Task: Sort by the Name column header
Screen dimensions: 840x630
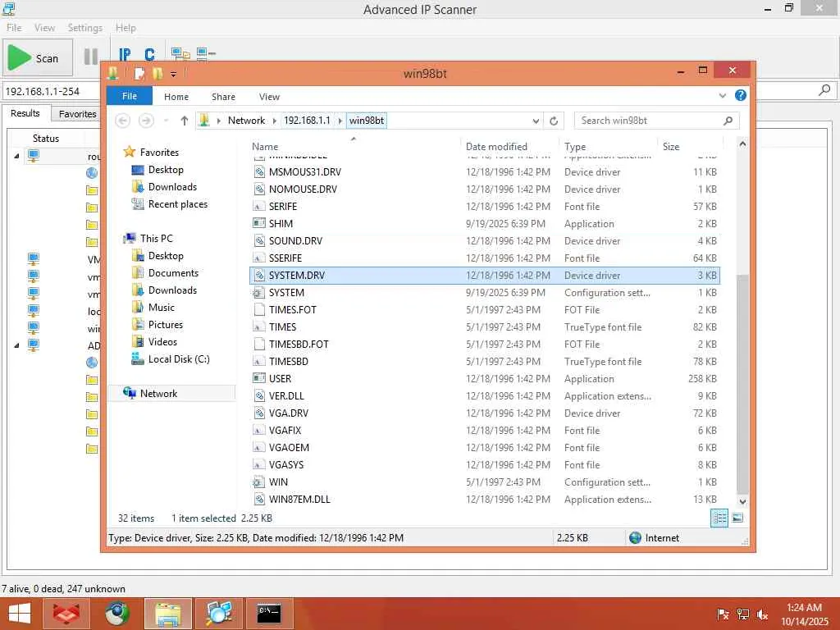Action: click(x=265, y=147)
